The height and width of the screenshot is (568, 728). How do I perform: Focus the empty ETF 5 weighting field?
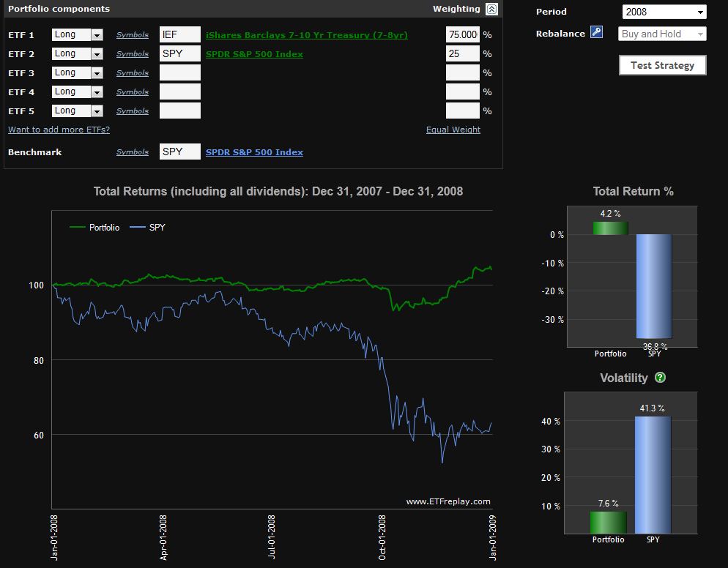pyautogui.click(x=463, y=111)
